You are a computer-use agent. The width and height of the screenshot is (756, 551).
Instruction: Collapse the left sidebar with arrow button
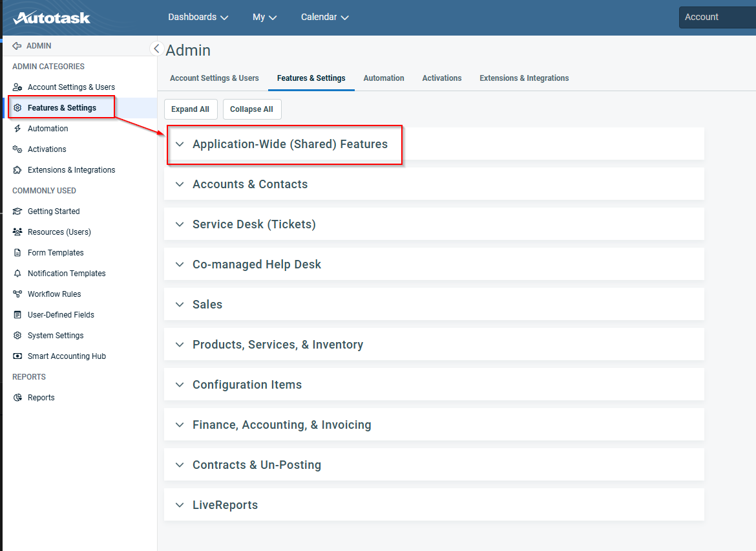(156, 49)
